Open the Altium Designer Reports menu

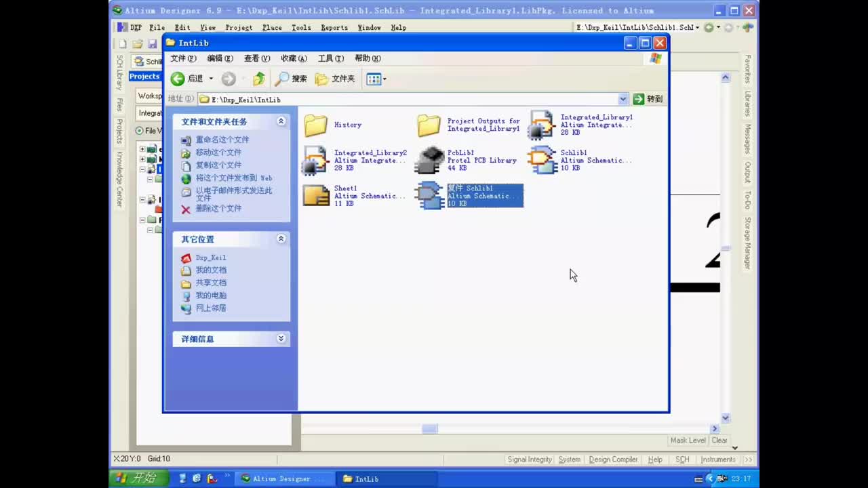[x=334, y=28]
